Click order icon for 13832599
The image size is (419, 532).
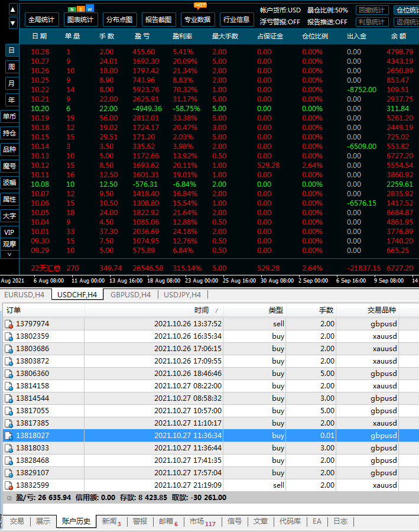point(9,485)
